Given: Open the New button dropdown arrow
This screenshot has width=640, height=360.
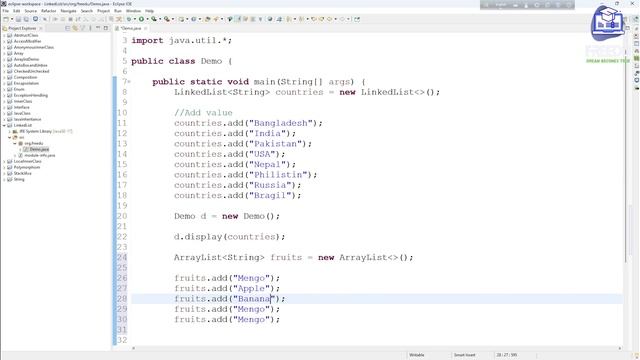Looking at the screenshot, I should (12, 19).
